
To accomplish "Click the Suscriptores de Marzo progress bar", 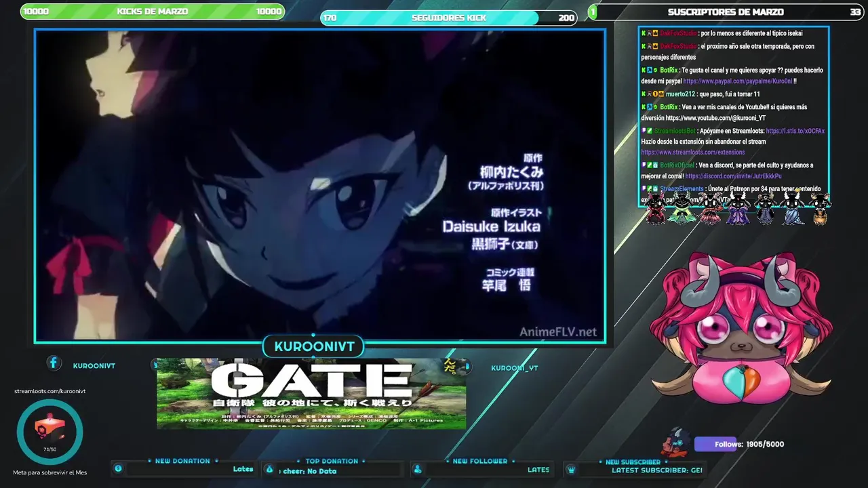I will point(726,12).
